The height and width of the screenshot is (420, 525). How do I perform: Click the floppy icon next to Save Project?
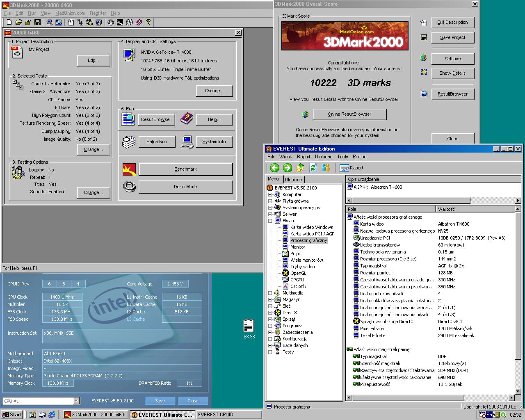(424, 37)
